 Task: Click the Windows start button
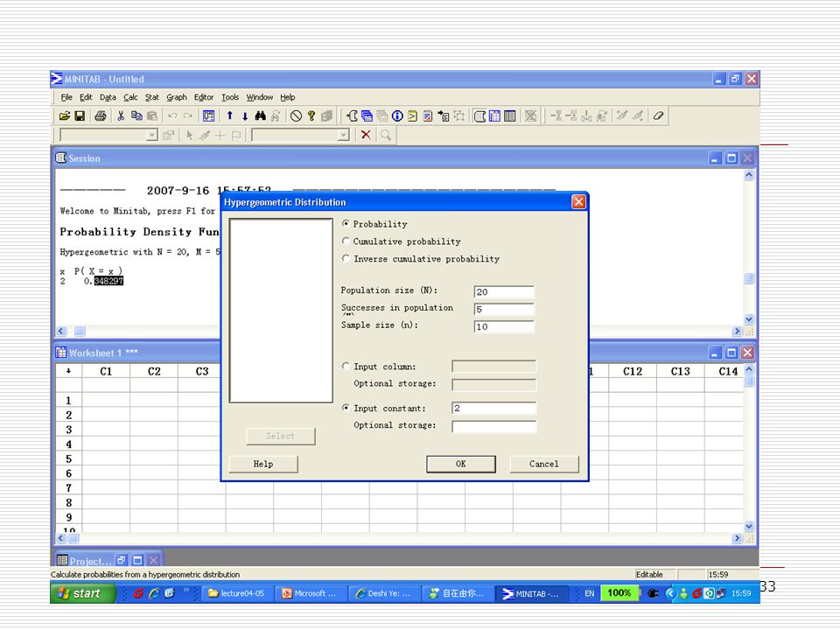pyautogui.click(x=83, y=593)
